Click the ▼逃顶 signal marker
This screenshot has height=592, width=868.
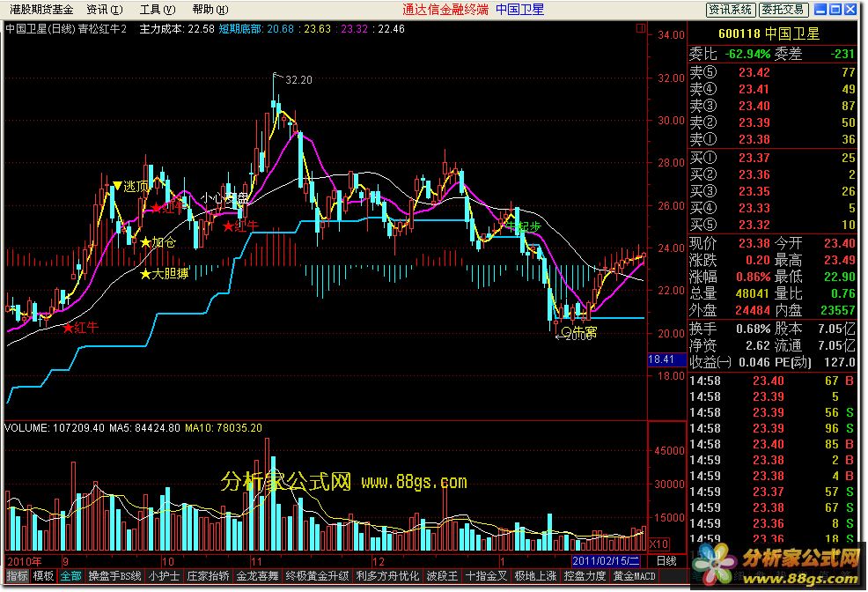(x=130, y=186)
